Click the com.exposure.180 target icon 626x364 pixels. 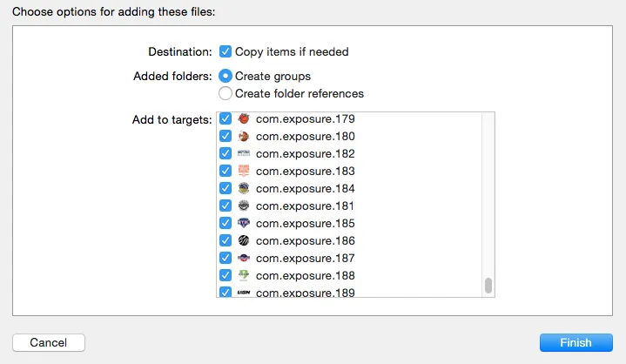[244, 136]
